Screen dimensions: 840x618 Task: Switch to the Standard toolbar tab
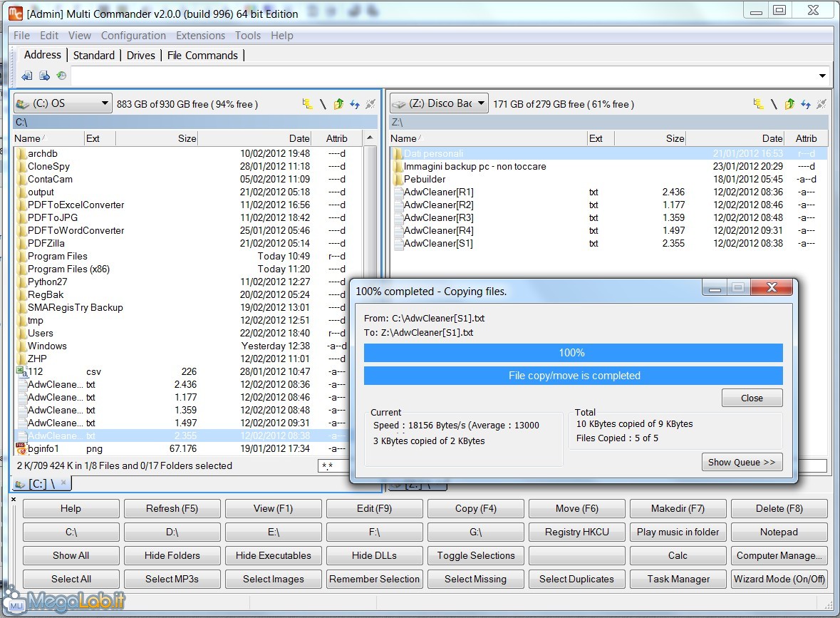tap(94, 55)
